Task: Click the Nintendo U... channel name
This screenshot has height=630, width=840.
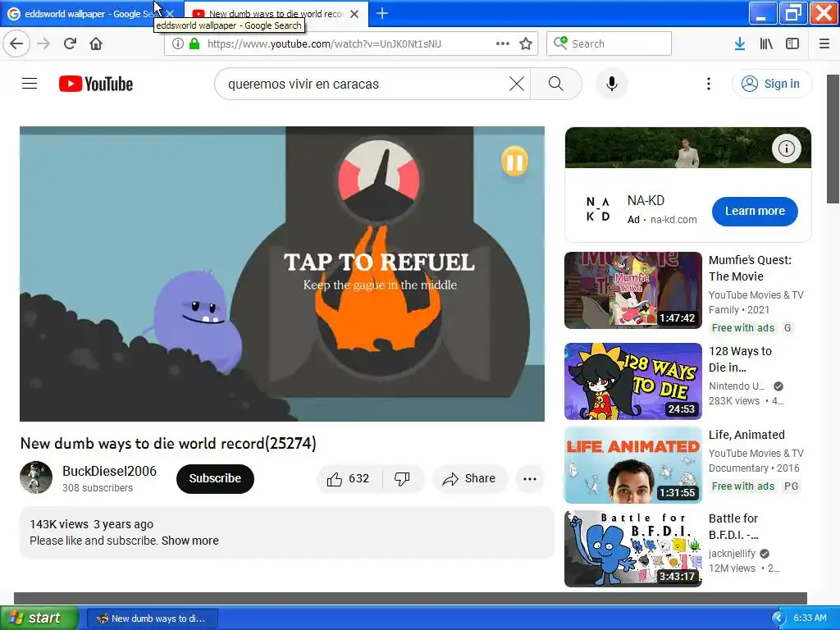Action: coord(737,386)
